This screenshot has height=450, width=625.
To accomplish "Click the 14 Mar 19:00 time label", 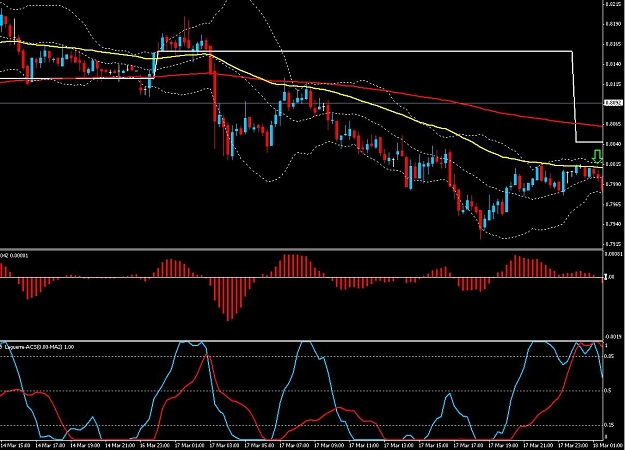I will click(84, 445).
